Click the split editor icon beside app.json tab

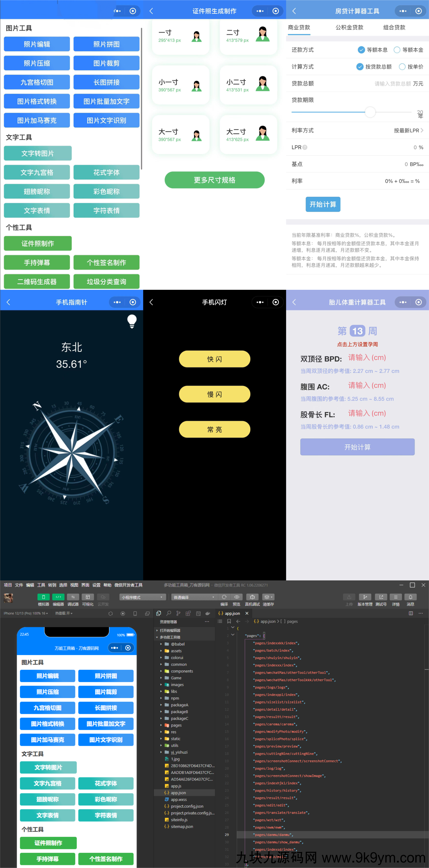[x=411, y=613]
